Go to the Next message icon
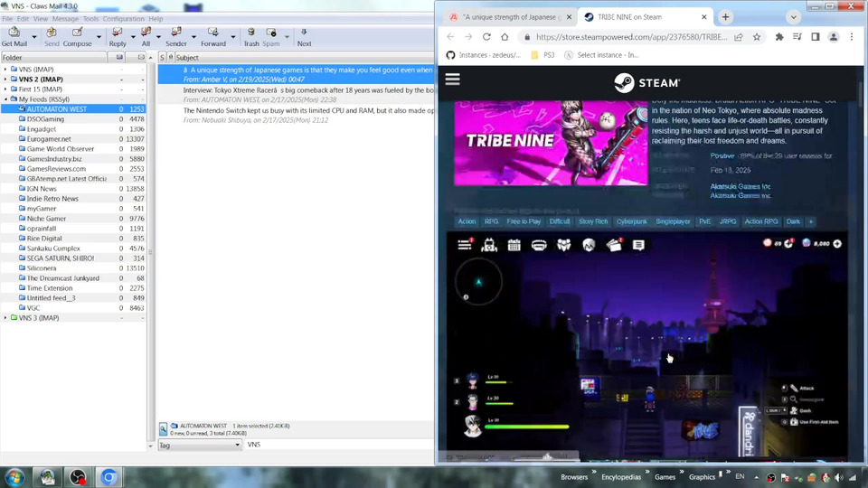Image resolution: width=868 pixels, height=488 pixels. [304, 37]
